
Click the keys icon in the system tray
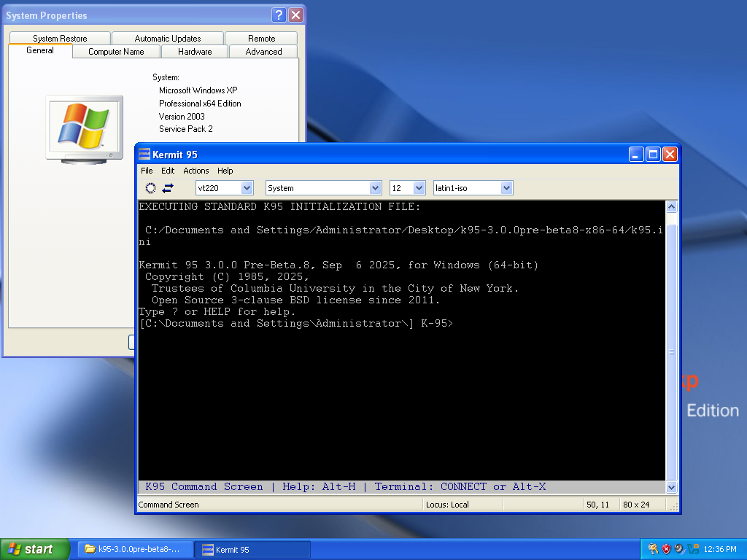(x=653, y=549)
